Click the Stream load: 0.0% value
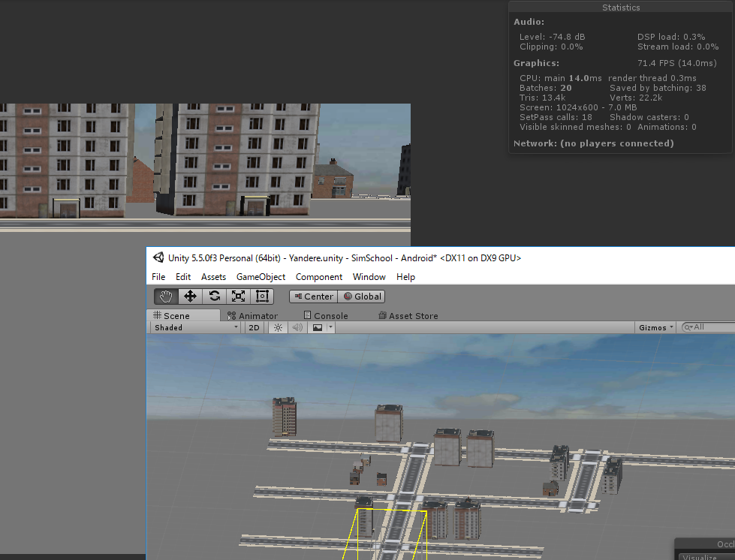This screenshot has width=735, height=560. click(x=678, y=47)
